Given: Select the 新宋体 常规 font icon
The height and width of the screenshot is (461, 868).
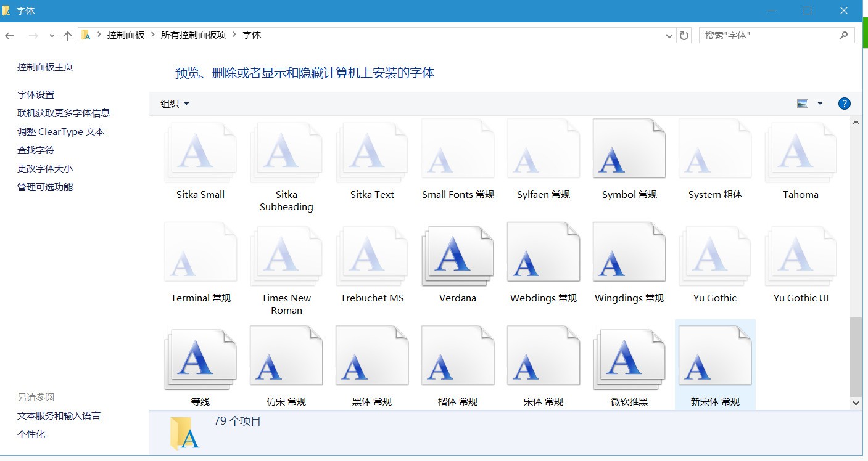Looking at the screenshot, I should pos(715,356).
